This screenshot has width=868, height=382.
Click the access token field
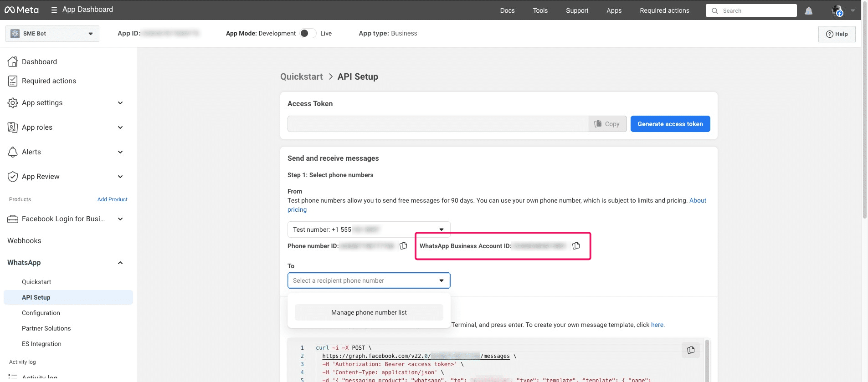(x=438, y=124)
